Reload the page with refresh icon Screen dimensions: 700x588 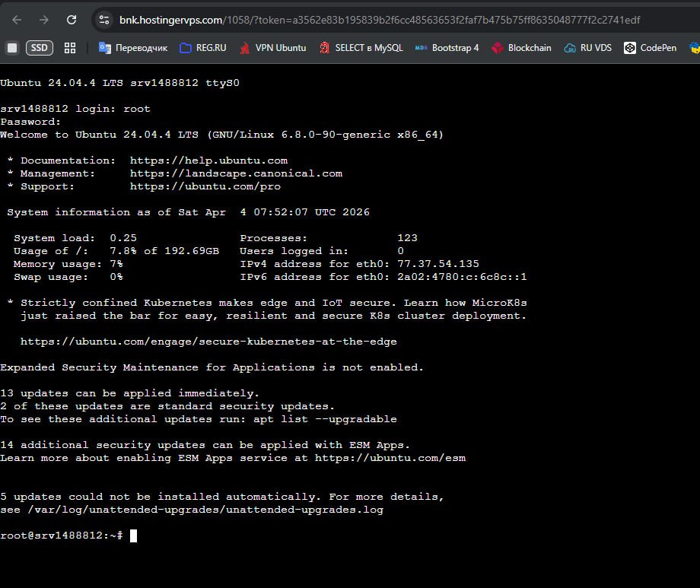[x=72, y=20]
